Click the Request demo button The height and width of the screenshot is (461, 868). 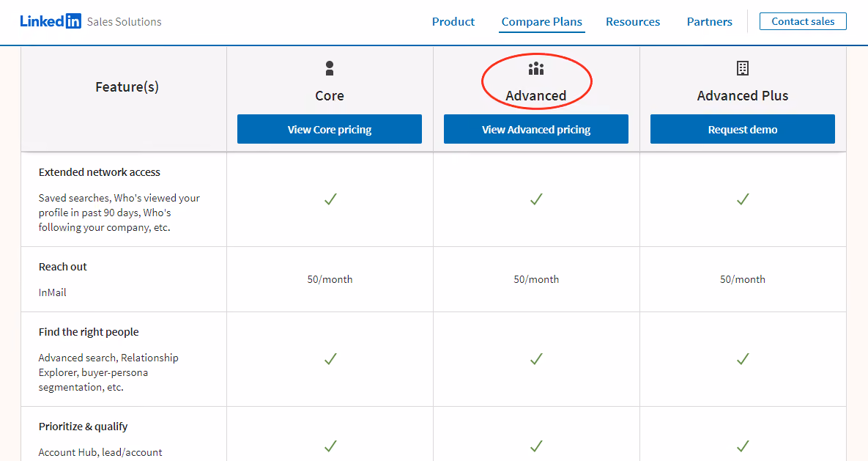[742, 129]
